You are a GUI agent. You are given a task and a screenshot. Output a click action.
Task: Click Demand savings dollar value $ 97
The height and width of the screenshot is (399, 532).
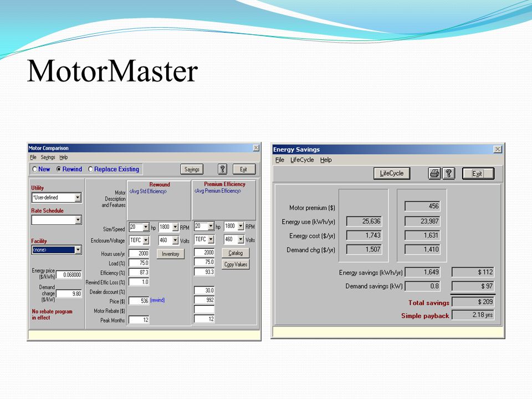tap(473, 286)
